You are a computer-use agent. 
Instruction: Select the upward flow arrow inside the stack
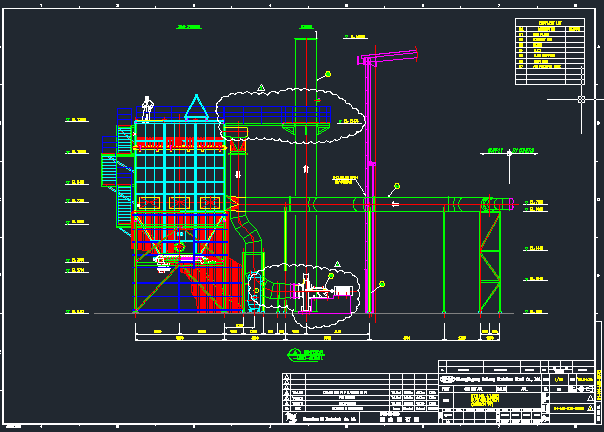pyautogui.click(x=306, y=169)
